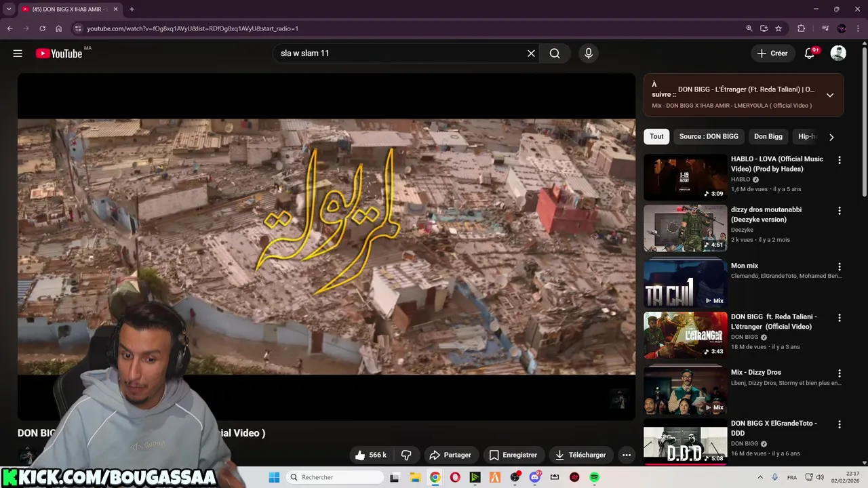Open File Explorer from the taskbar
Image resolution: width=868 pixels, height=488 pixels.
pos(415,477)
